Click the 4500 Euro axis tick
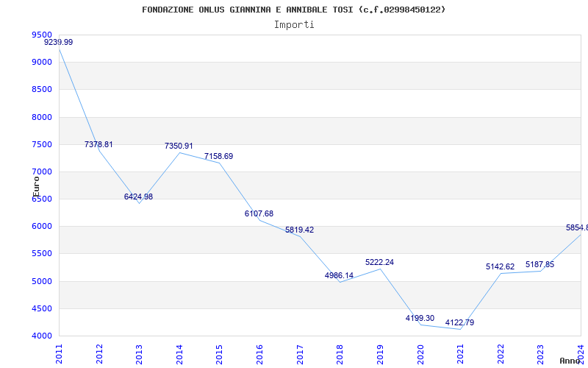This screenshot has width=588, height=368. pyautogui.click(x=42, y=308)
